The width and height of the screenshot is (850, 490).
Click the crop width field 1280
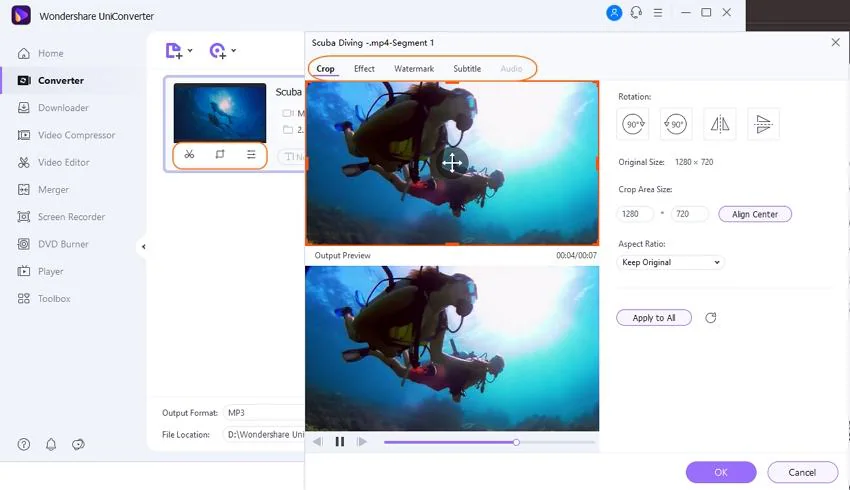tap(635, 214)
